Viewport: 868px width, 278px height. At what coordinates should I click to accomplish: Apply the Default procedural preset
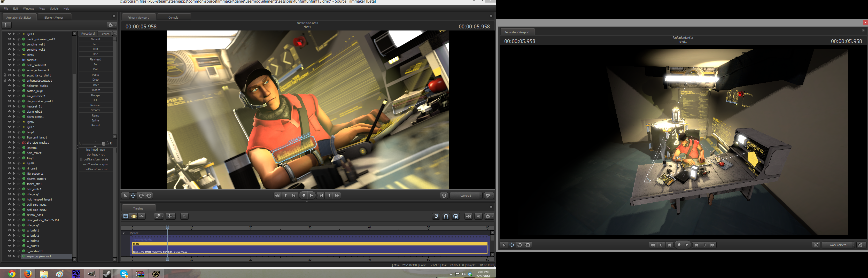click(x=96, y=39)
